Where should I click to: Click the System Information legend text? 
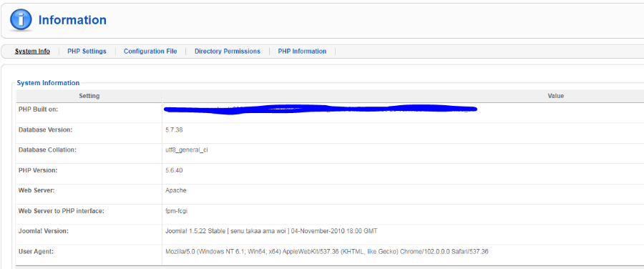48,83
